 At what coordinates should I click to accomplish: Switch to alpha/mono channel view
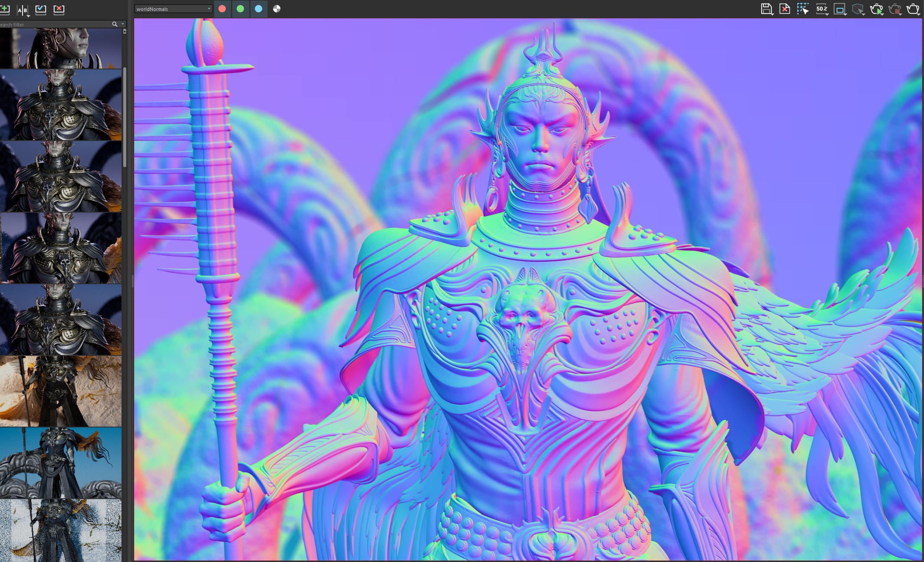tap(277, 9)
